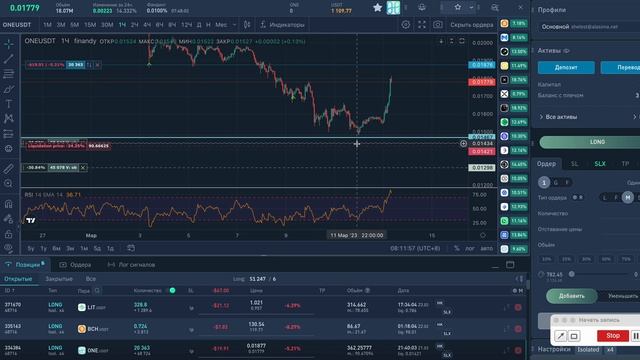
Task: Switch to the Позиции tab
Action: 24,264
